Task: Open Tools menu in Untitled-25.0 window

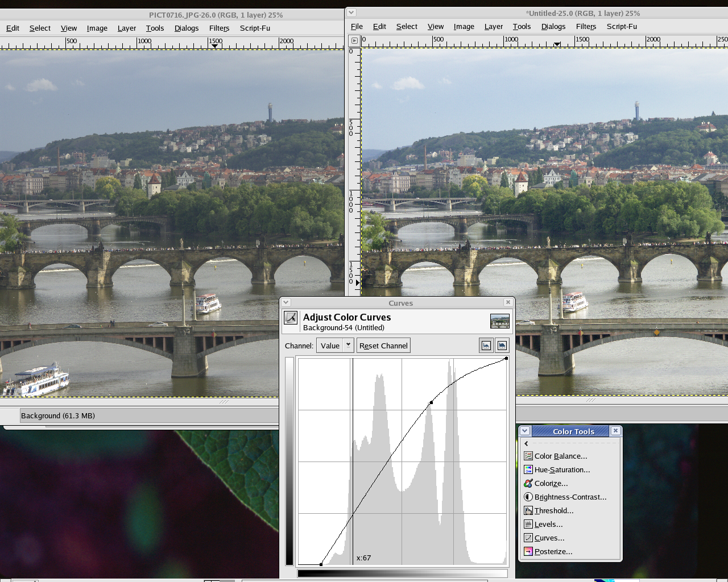Action: point(522,26)
